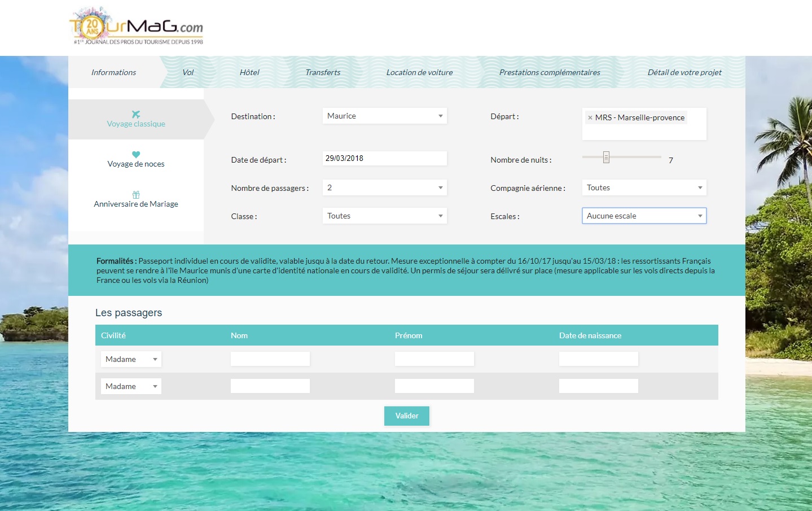Select the Voyage classique airplane icon
The width and height of the screenshot is (812, 511).
(136, 114)
